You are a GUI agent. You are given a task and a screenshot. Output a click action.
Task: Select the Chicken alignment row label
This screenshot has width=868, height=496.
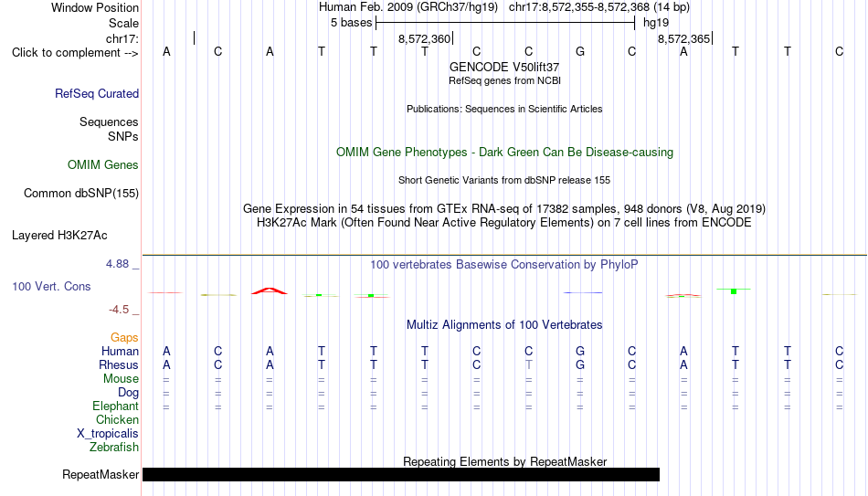pyautogui.click(x=117, y=419)
